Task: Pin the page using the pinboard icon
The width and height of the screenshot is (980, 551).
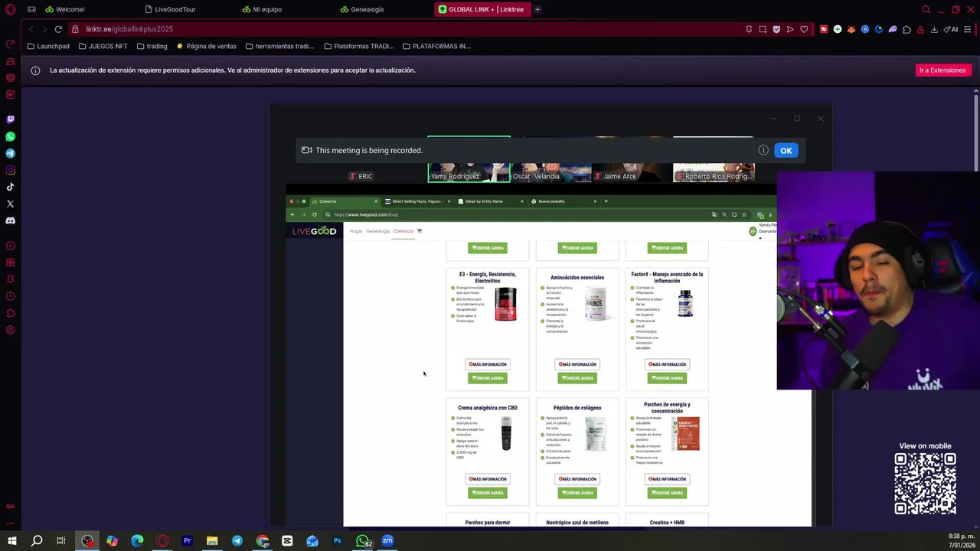Action: tap(749, 29)
